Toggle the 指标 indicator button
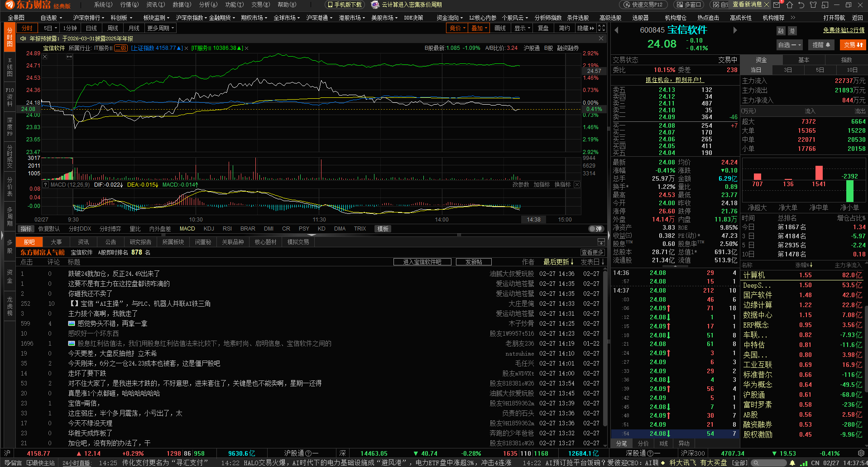The image size is (868, 467). [26, 229]
